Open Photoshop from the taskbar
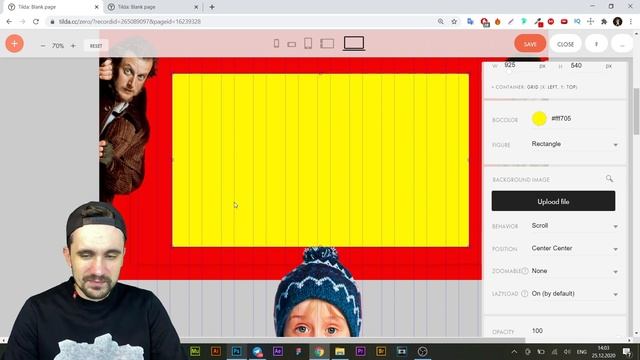Image resolution: width=640 pixels, height=360 pixels. click(236, 351)
